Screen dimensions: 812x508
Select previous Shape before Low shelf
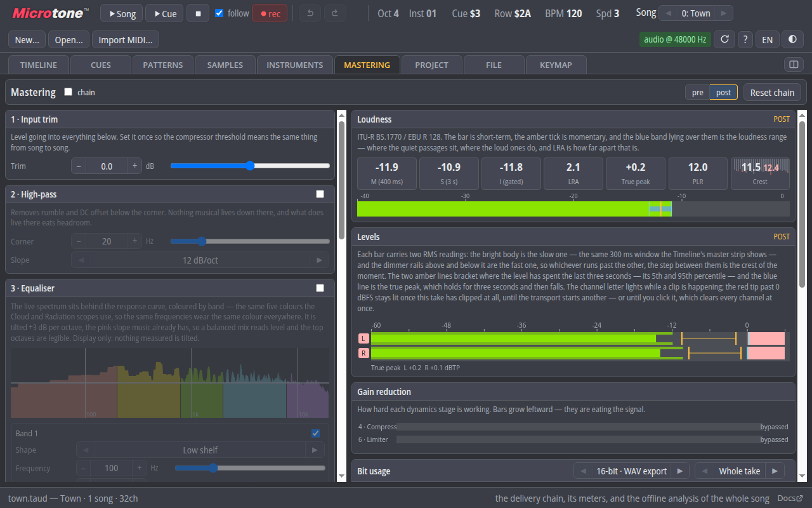(86, 450)
